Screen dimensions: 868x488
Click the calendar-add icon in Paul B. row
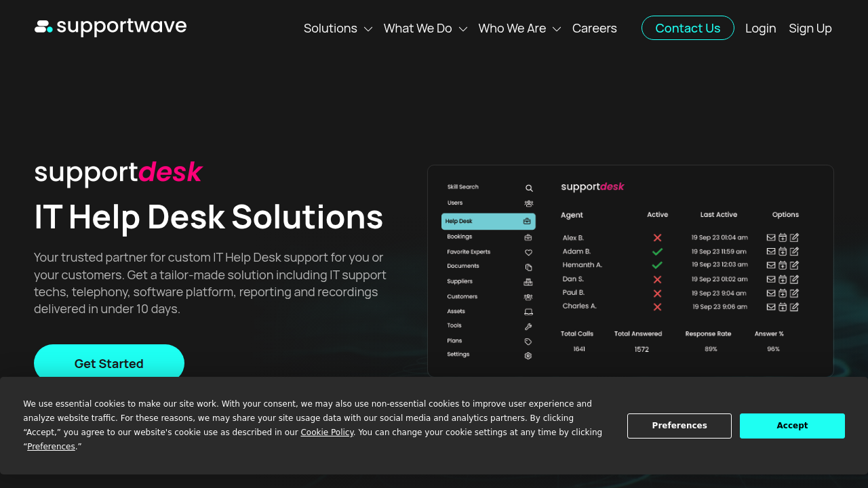(x=783, y=293)
